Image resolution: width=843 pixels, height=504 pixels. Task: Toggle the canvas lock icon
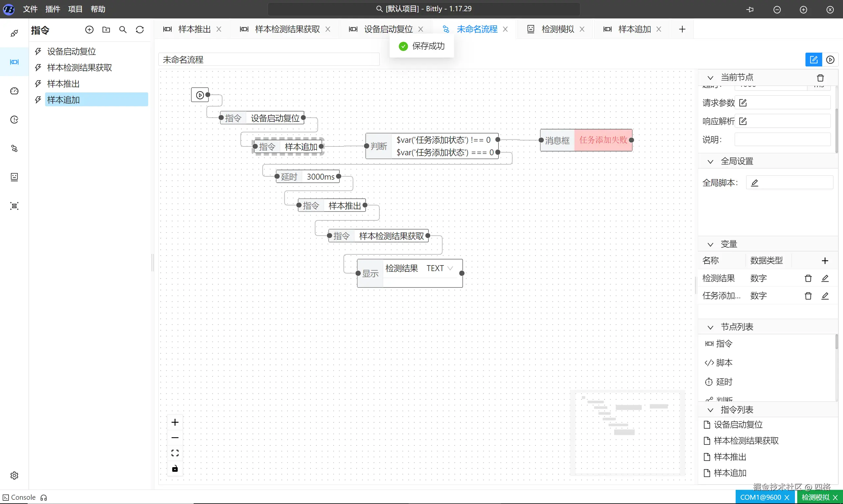(x=175, y=469)
